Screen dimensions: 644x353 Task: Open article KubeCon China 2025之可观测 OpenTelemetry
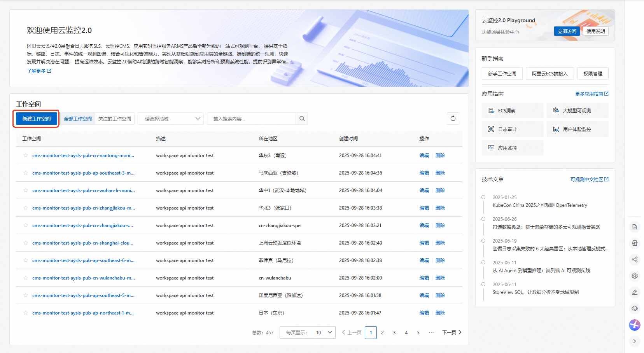click(x=540, y=205)
